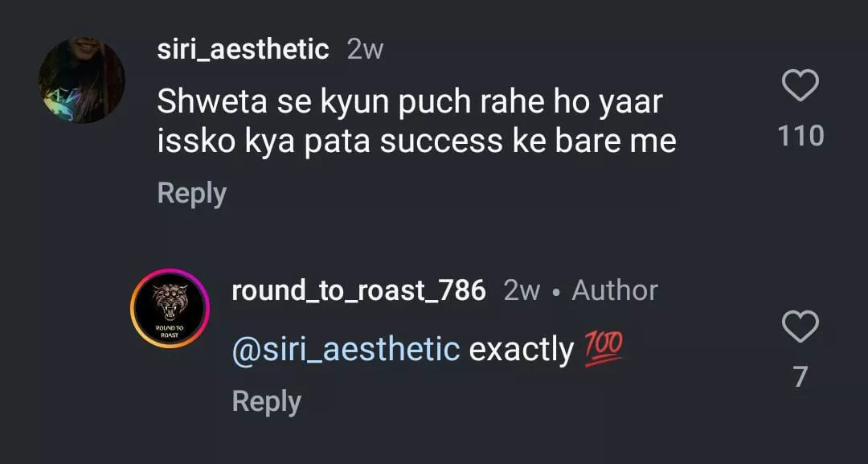Click the red 100 emoji
The image size is (868, 464).
point(604,350)
